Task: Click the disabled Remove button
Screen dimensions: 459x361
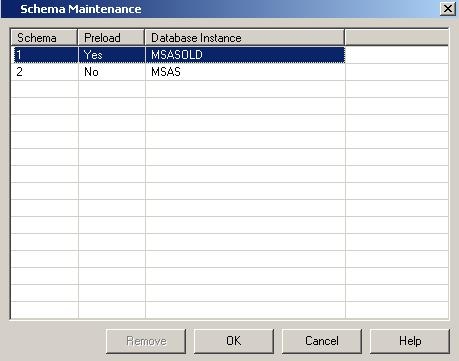Action: tap(146, 341)
